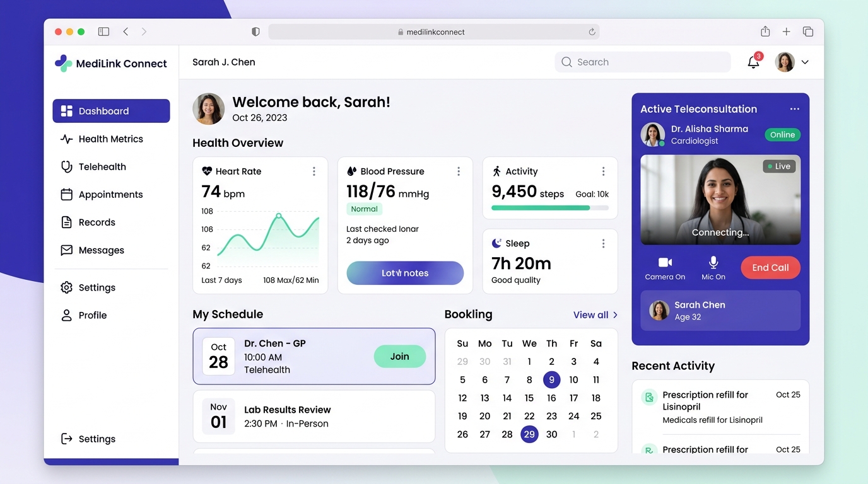Click the live video feed
Viewport: 868px width, 484px height.
coord(720,200)
